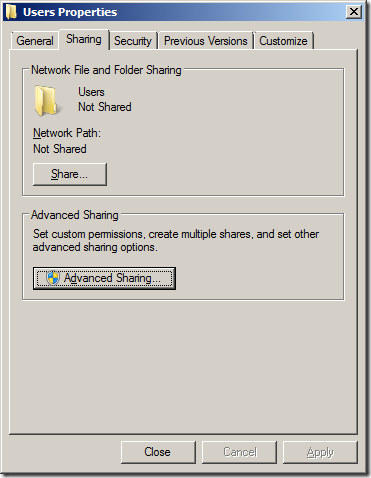The width and height of the screenshot is (371, 478).
Task: Open the Customize tab
Action: click(283, 41)
